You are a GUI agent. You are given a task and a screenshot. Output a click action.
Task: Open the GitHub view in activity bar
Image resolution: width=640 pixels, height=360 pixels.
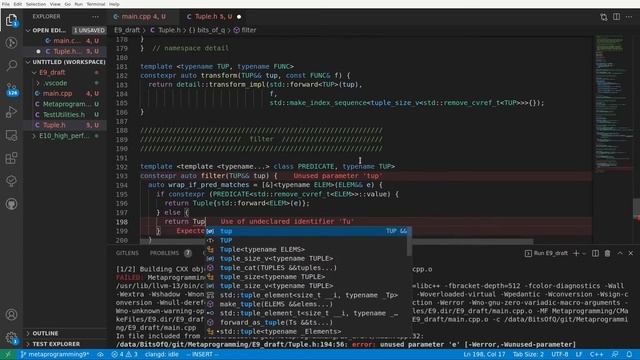coord(11,204)
